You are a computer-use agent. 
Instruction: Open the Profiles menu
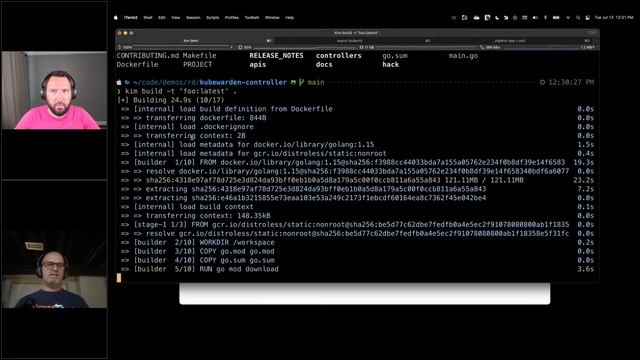tap(231, 18)
